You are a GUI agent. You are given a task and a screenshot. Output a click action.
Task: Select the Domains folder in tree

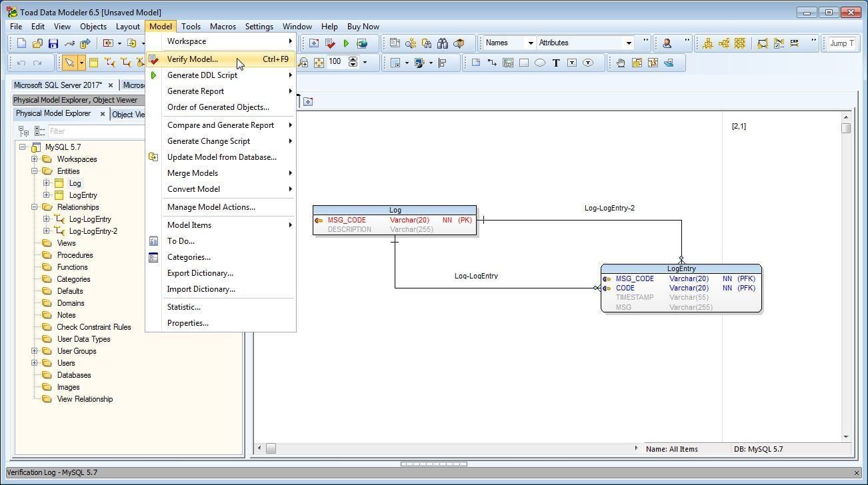(71, 303)
